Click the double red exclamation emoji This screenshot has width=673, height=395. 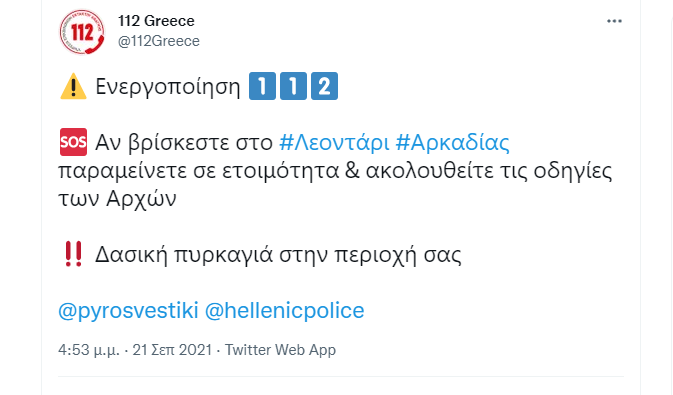pyautogui.click(x=73, y=254)
